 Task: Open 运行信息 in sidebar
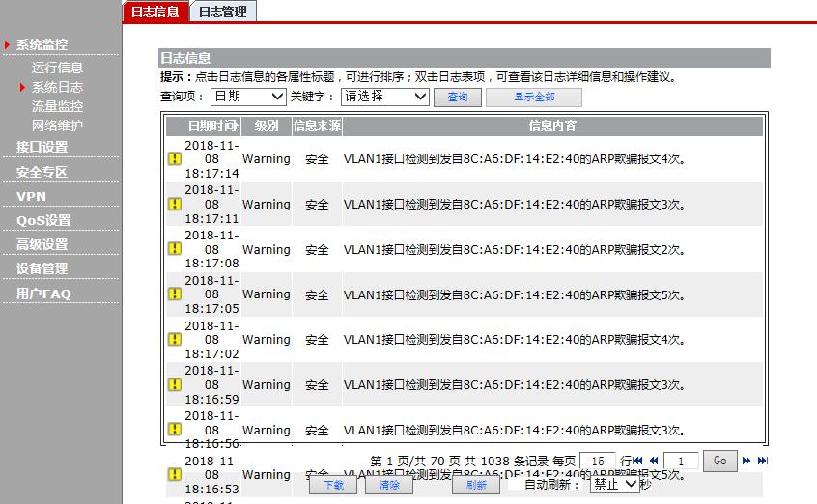tap(57, 68)
